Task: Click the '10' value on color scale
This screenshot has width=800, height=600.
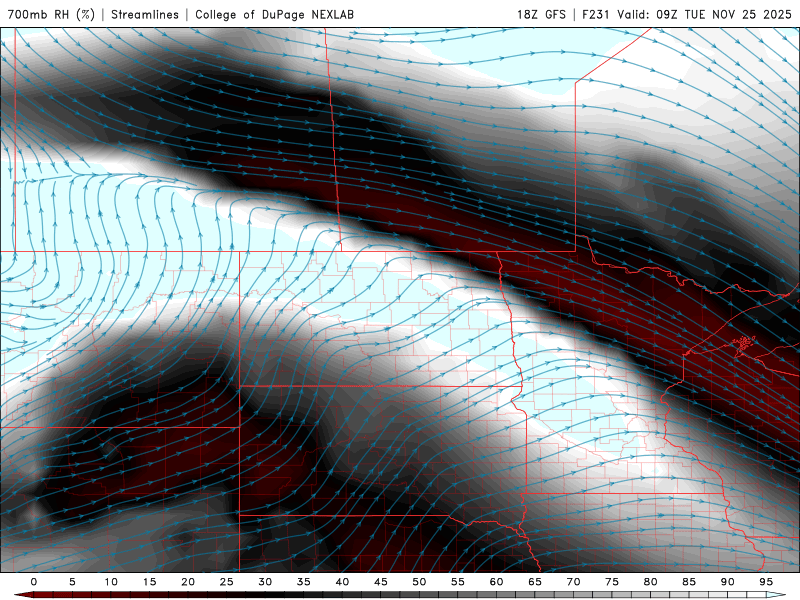Action: (111, 582)
